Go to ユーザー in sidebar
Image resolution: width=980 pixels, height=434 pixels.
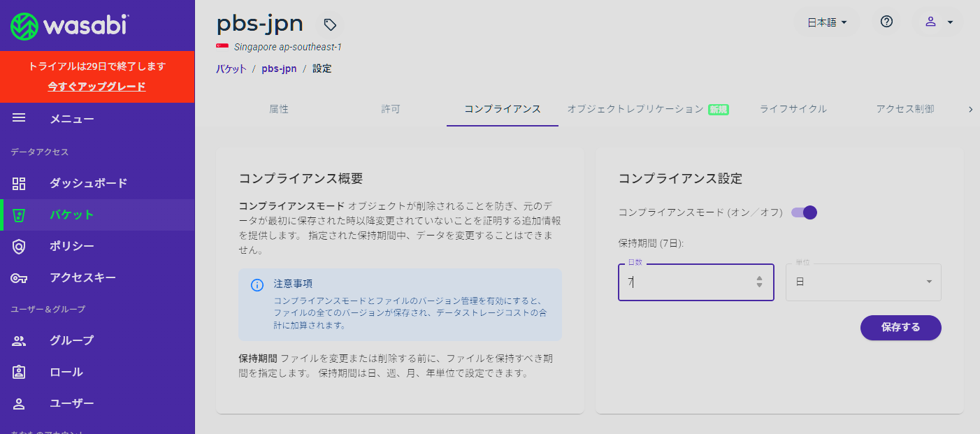coord(71,403)
